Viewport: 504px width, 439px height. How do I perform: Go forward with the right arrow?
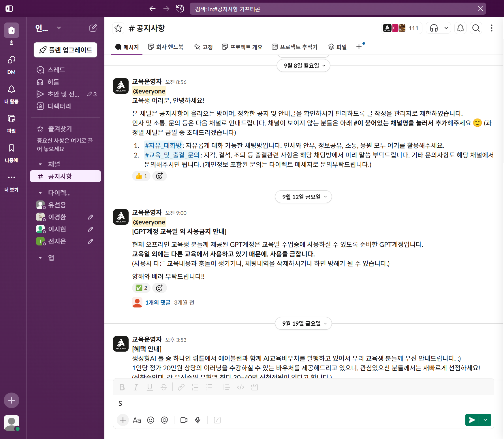click(166, 9)
